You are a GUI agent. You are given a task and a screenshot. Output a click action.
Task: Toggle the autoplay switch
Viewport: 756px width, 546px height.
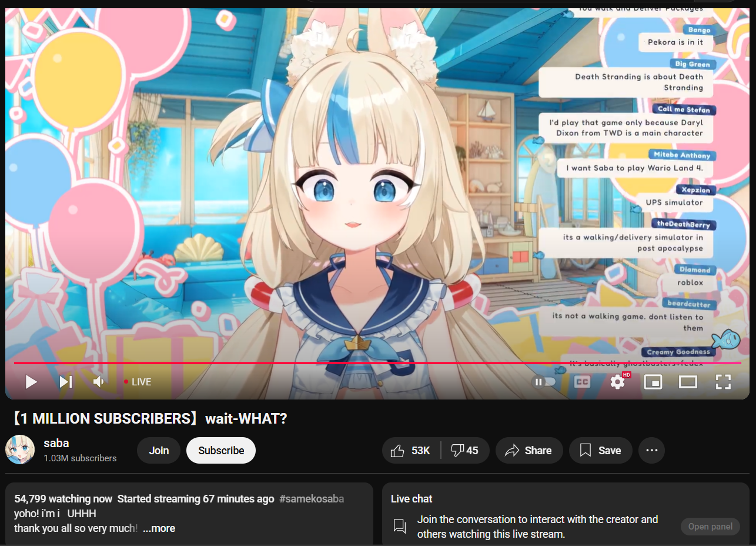(544, 382)
